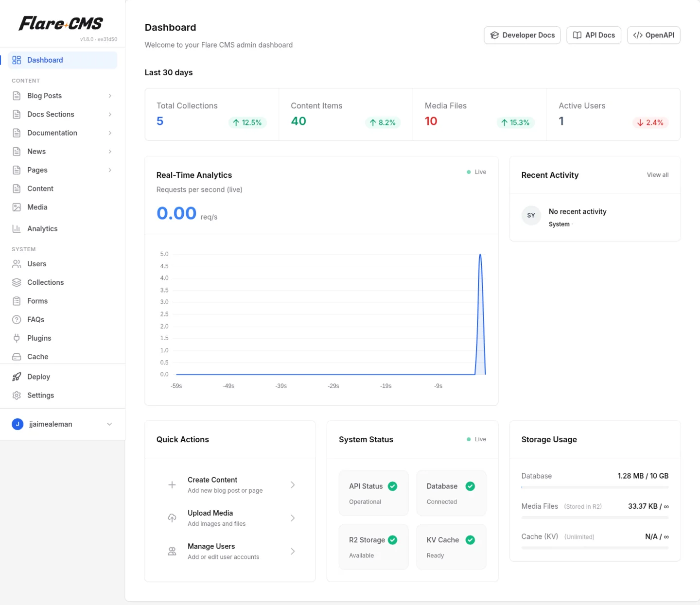Open Media from the sidebar icon
Viewport: 700px width, 605px height.
click(17, 207)
